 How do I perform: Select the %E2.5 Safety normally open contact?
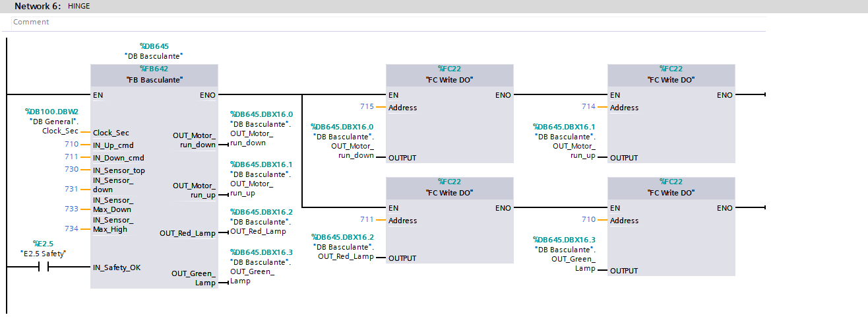pyautogui.click(x=44, y=267)
